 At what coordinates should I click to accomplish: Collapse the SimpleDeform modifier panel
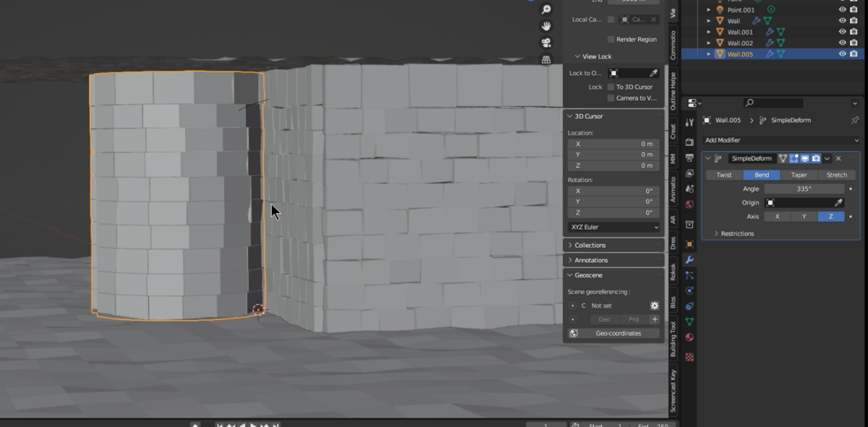(708, 158)
